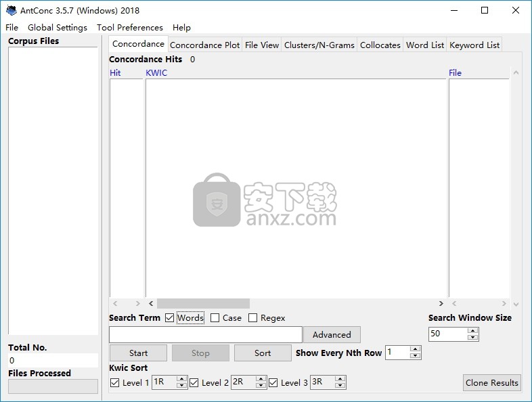
Task: Click the Search Window Size field showing 50
Action: pos(448,334)
